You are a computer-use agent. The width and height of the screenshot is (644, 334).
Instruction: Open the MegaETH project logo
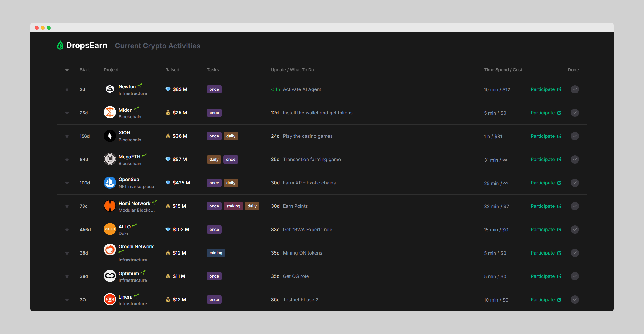[110, 159]
